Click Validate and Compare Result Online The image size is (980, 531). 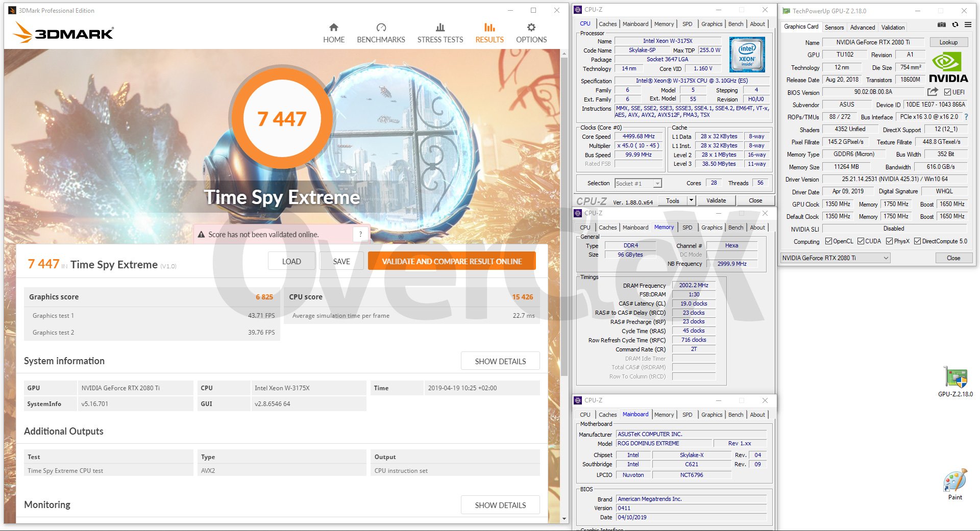(452, 261)
